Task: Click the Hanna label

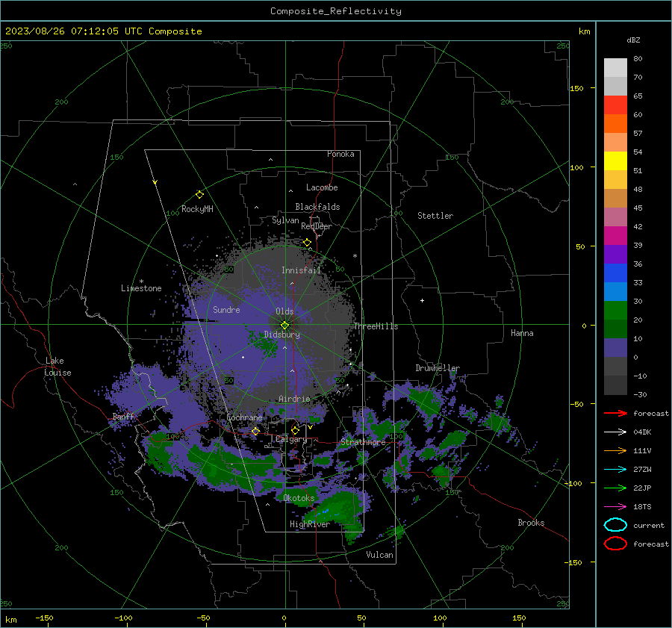Action: pyautogui.click(x=522, y=333)
